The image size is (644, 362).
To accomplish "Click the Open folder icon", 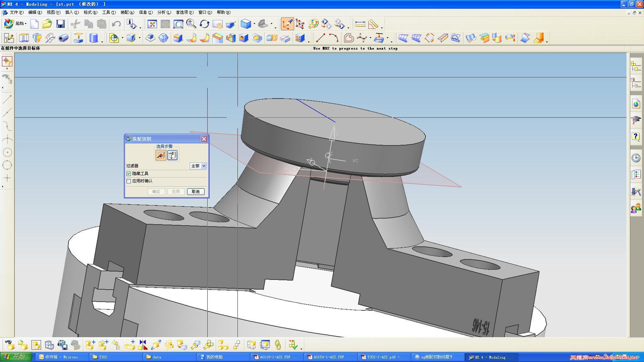I will [47, 24].
